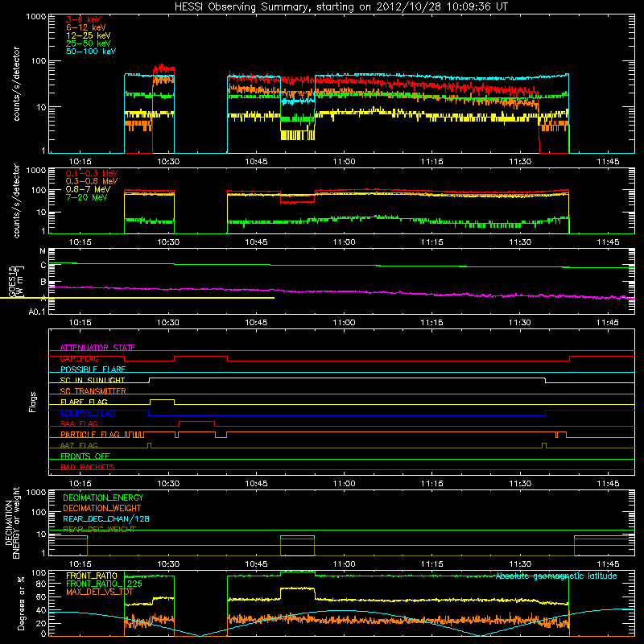The height and width of the screenshot is (644, 644).
Task: Click the SC_IN_SUNLIGHT flag label
Action: point(93,380)
